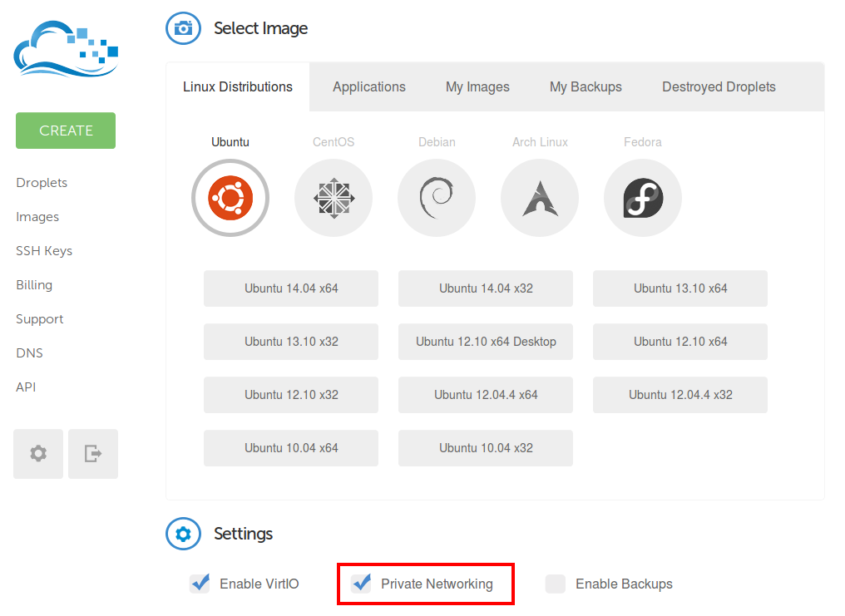The height and width of the screenshot is (616, 845).
Task: Go to SSH Keys page
Action: click(43, 251)
